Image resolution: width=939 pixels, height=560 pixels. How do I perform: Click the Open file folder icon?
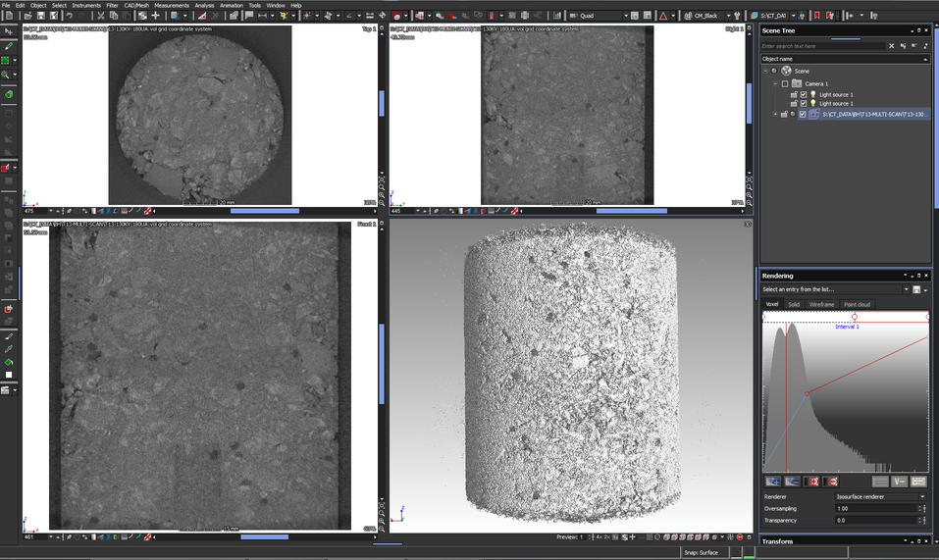28,16
